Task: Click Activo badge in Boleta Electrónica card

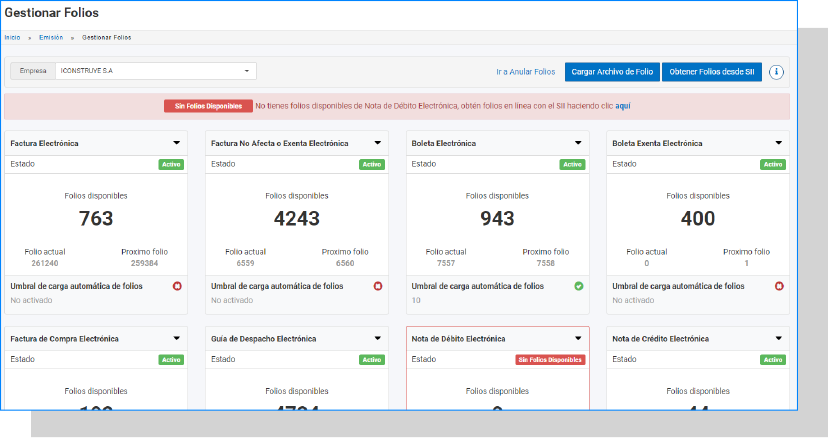Action: (572, 164)
